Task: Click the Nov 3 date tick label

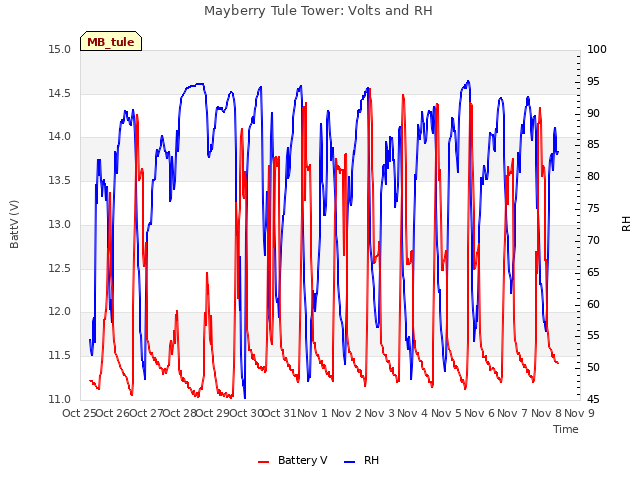Action: point(379,413)
